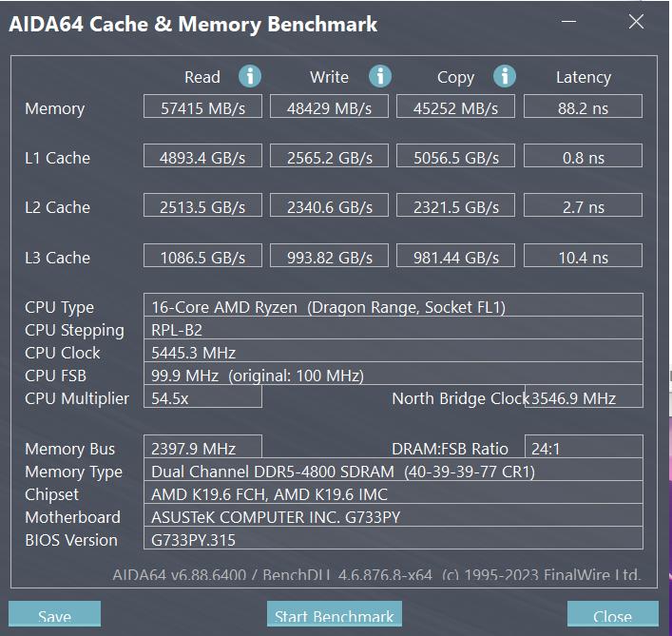
Task: Click the CPU FSB value 99.9 MHz
Action: pos(393,374)
